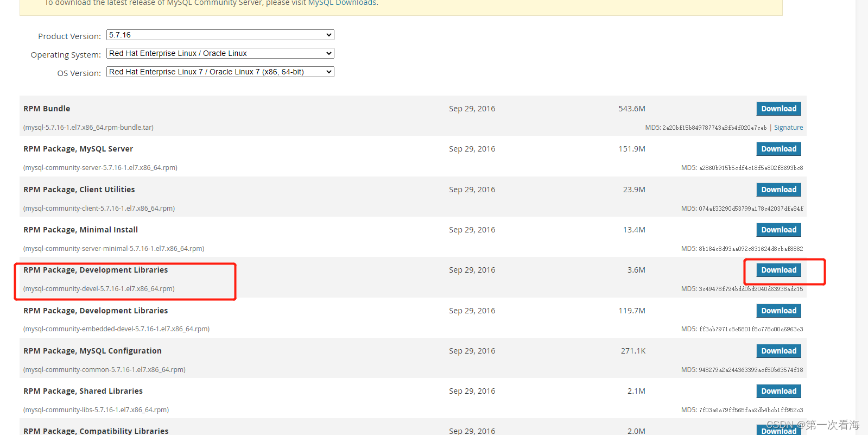
Task: Select 'RPM Package, MySQL Configuration' title
Action: 93,351
